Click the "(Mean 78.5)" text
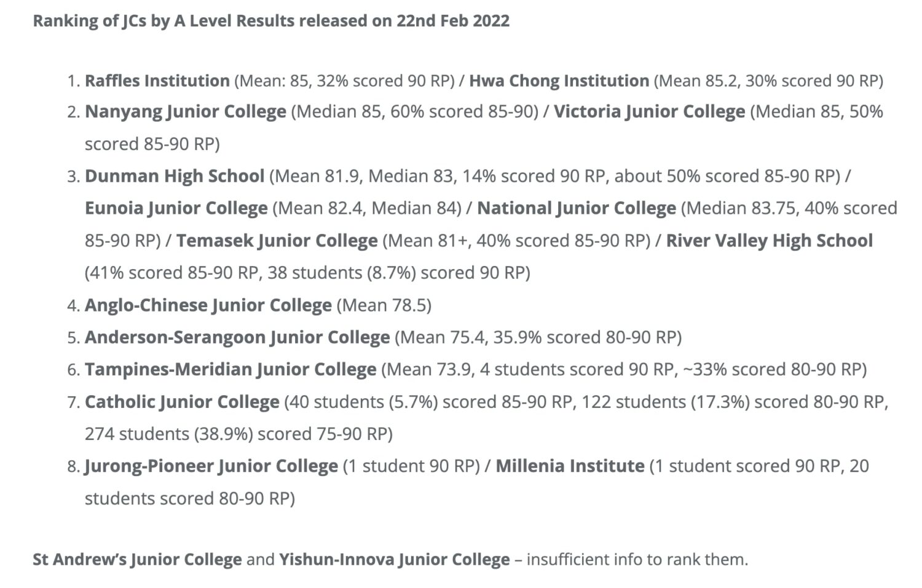The image size is (922, 588). click(x=384, y=305)
